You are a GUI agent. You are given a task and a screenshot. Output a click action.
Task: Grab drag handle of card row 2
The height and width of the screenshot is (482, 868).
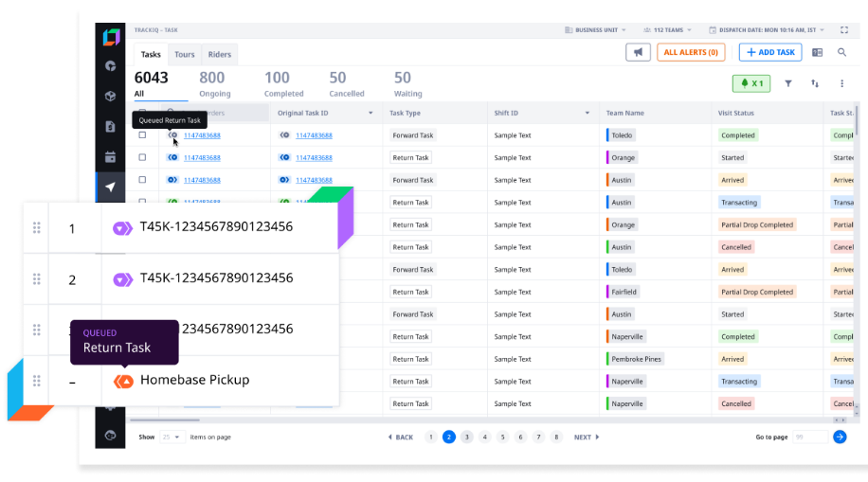point(37,279)
